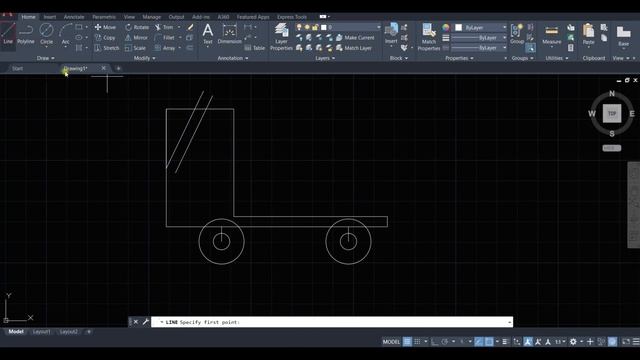Click the Array tool
The image size is (640, 360).
[x=165, y=48]
